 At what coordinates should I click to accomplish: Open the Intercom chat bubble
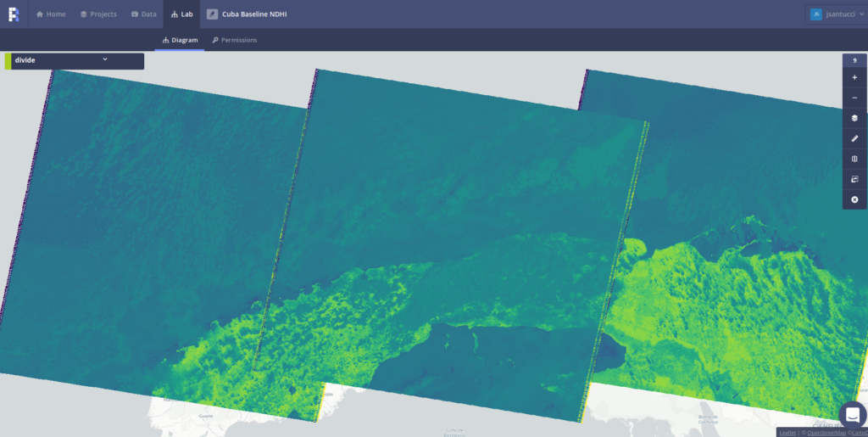tap(853, 413)
